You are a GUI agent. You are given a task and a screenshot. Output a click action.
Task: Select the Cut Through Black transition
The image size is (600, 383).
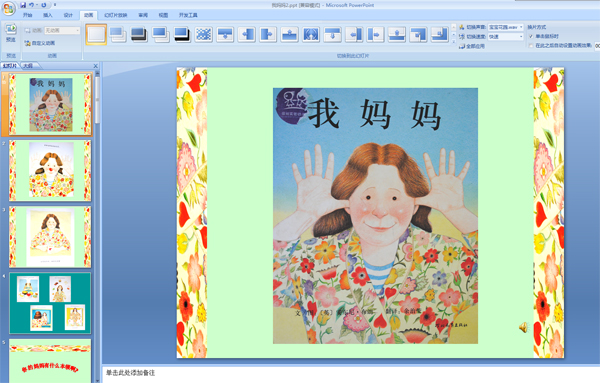click(x=182, y=34)
